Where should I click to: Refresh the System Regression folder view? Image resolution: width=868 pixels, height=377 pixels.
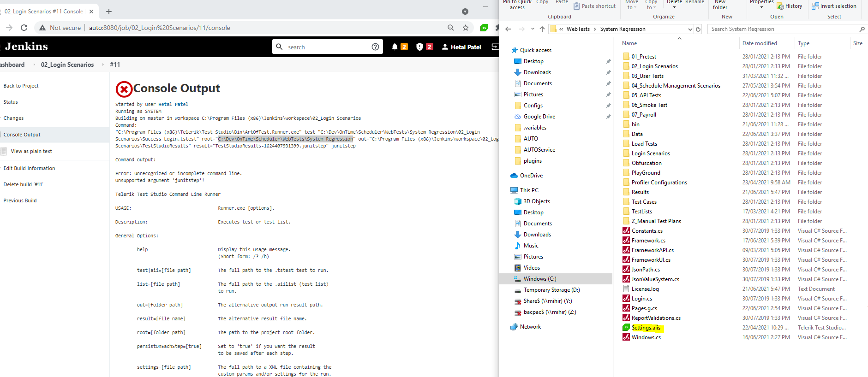tap(698, 29)
